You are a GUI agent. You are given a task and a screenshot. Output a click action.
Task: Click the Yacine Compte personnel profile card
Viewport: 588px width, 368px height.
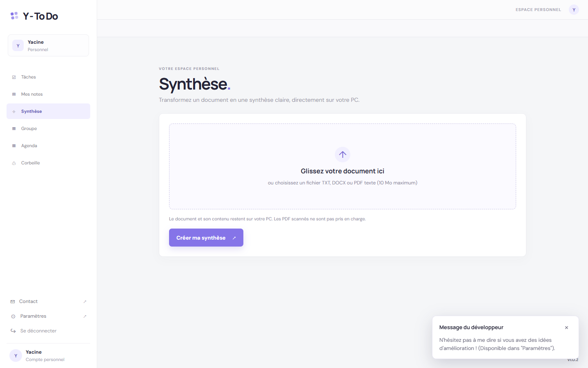[48, 356]
